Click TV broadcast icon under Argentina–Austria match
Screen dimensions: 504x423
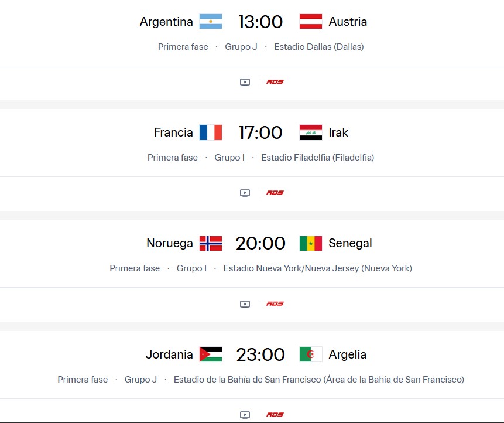[245, 82]
